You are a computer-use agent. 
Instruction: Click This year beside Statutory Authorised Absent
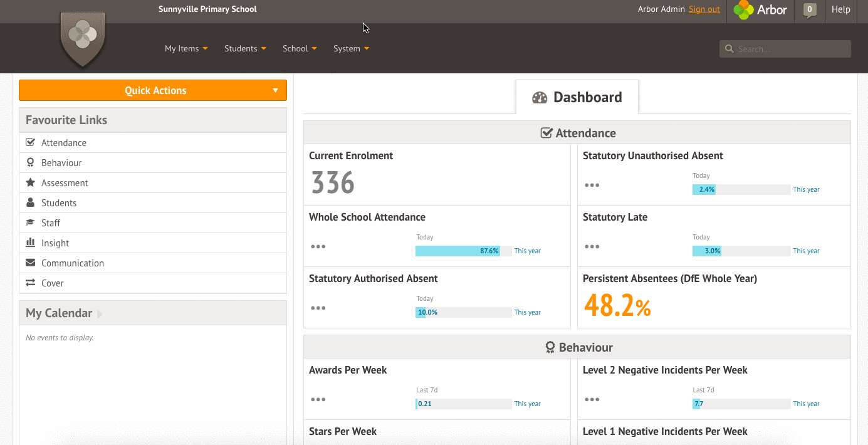pos(528,312)
